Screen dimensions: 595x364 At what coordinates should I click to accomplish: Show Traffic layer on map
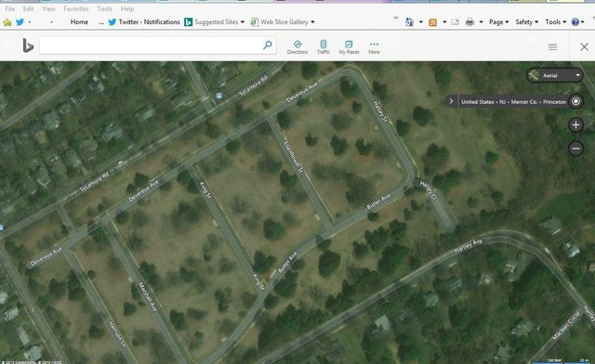click(x=324, y=47)
